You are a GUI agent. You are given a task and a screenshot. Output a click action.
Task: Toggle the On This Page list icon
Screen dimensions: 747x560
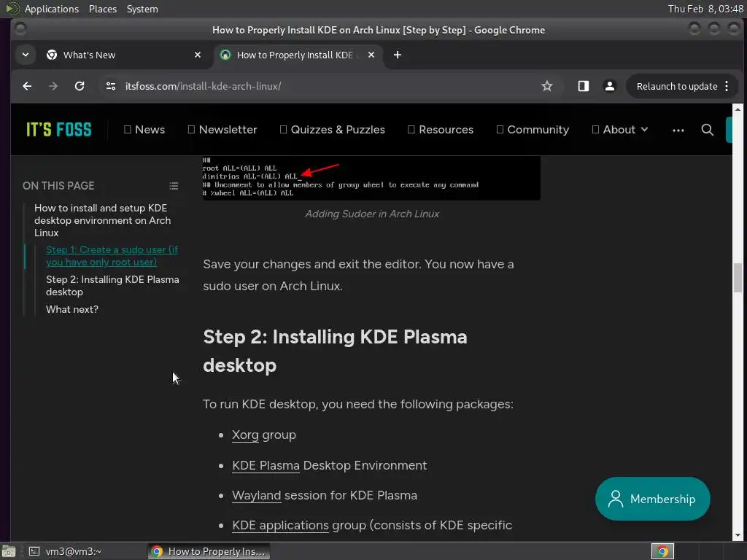[174, 186]
